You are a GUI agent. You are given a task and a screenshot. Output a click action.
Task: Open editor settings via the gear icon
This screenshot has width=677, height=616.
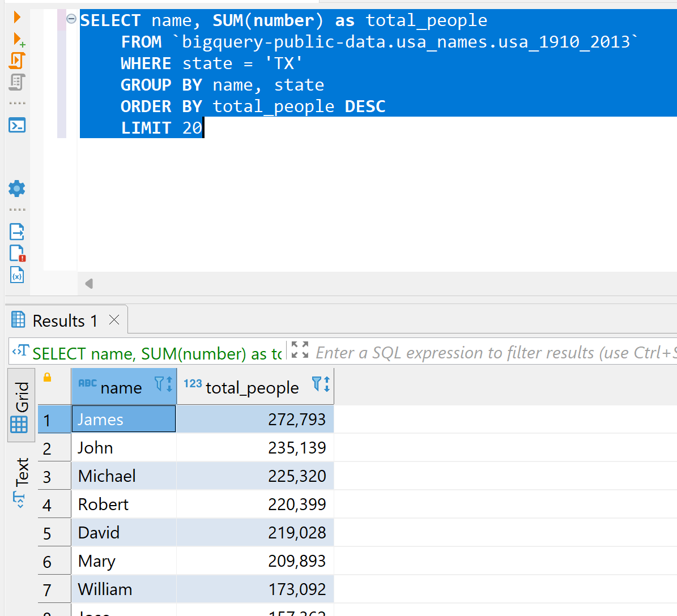tap(17, 189)
